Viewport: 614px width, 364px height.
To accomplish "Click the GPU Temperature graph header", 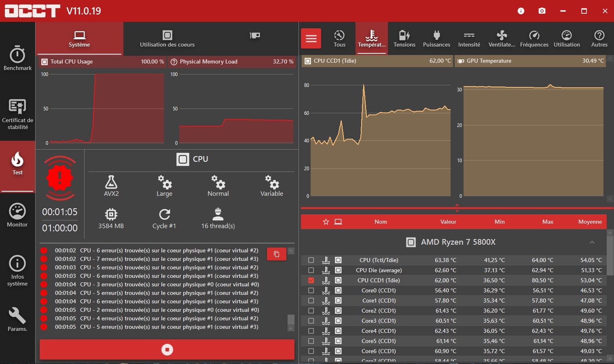I will tap(530, 61).
